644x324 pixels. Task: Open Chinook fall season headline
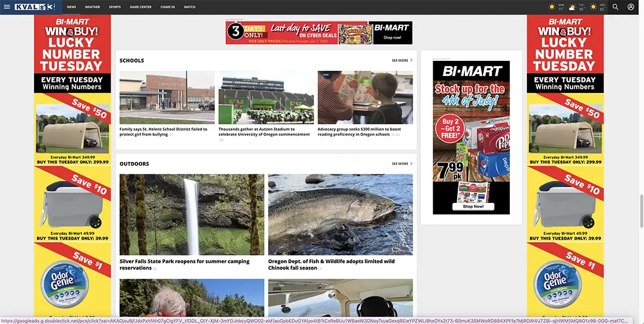coord(331,264)
